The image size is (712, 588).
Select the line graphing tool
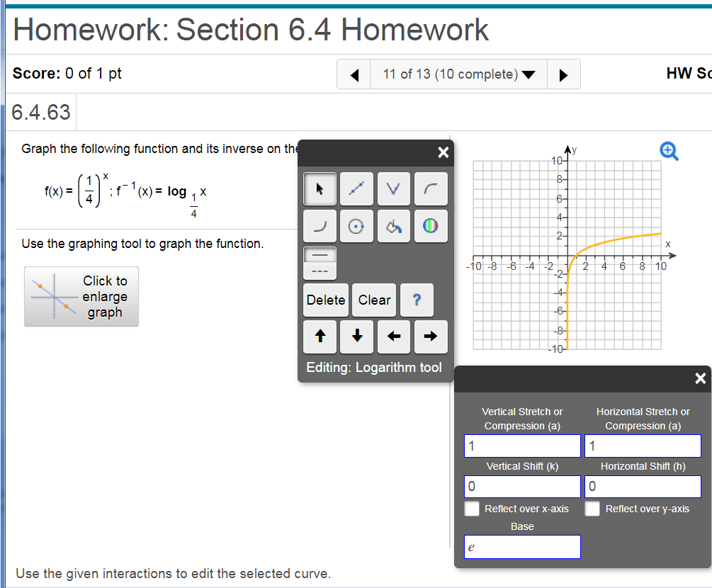[356, 188]
